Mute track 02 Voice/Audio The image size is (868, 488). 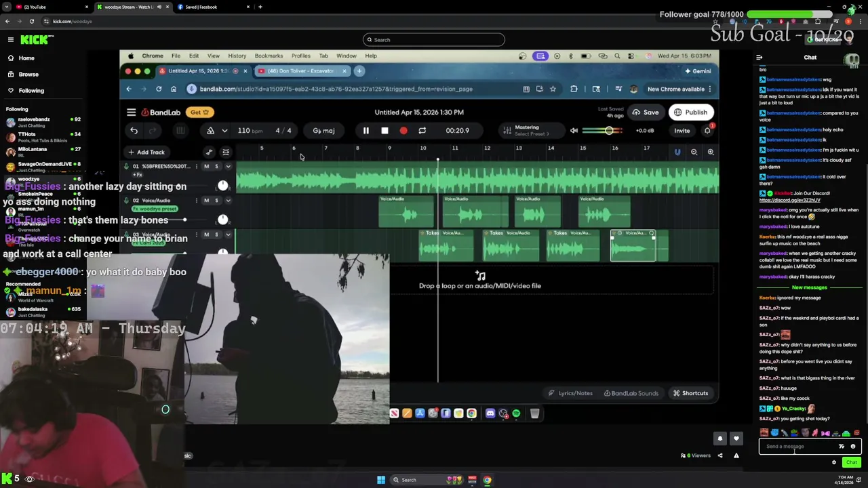click(207, 201)
